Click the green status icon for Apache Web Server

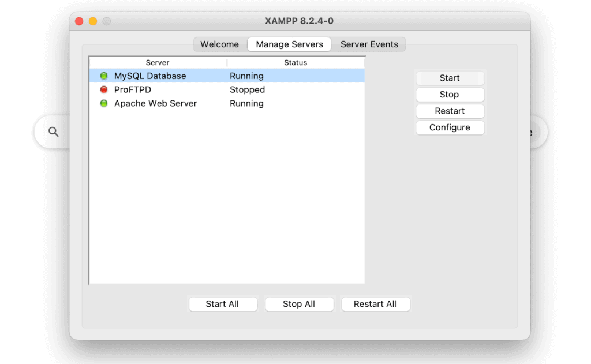[x=104, y=103]
